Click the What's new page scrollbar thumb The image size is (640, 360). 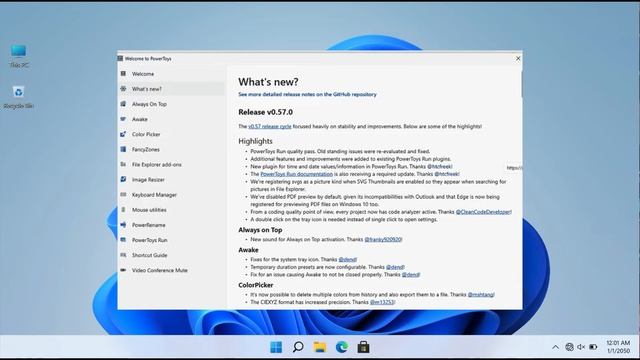point(521,84)
